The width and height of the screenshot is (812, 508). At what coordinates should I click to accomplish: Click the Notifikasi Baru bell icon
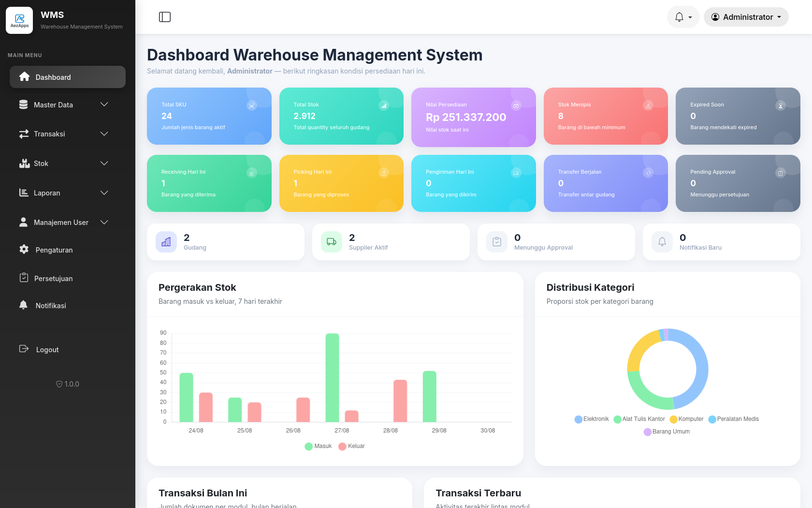click(662, 242)
